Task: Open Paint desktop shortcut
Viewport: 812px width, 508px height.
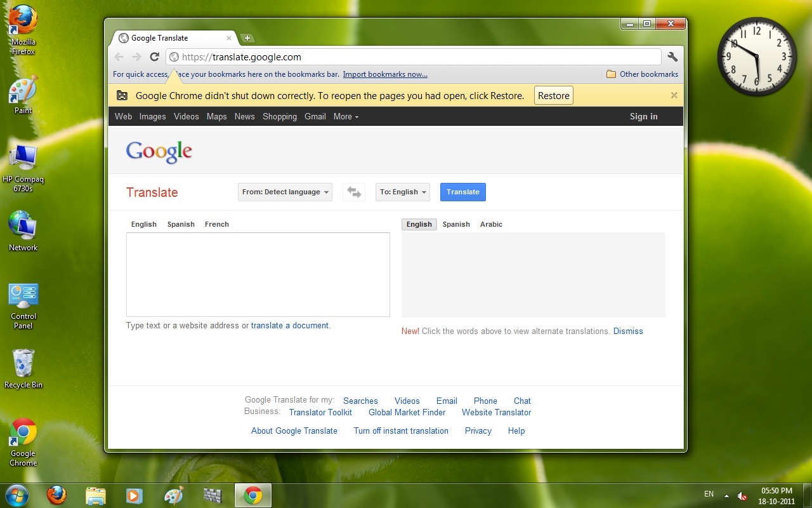Action: coord(23,94)
